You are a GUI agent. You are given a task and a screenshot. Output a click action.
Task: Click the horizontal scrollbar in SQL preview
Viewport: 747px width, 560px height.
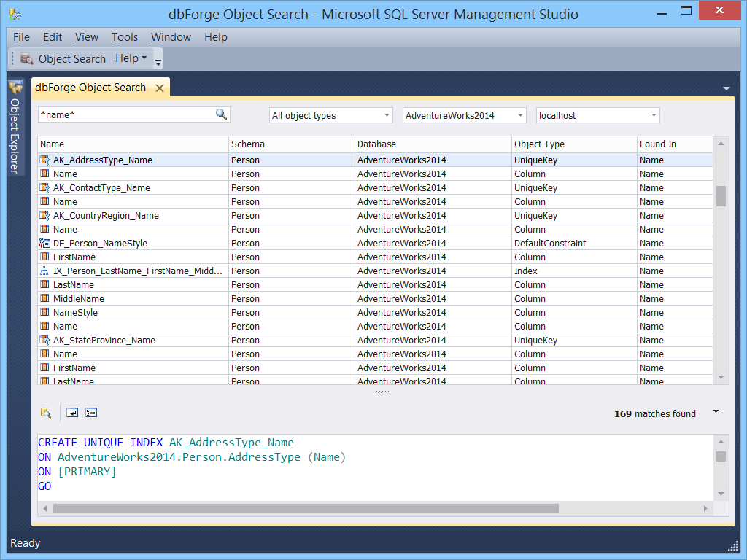tap(306, 508)
